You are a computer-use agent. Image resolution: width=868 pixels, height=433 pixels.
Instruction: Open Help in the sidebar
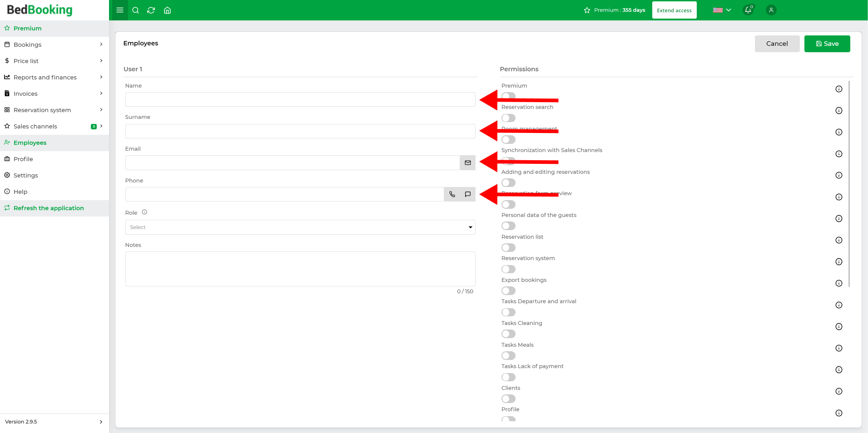[x=55, y=192]
